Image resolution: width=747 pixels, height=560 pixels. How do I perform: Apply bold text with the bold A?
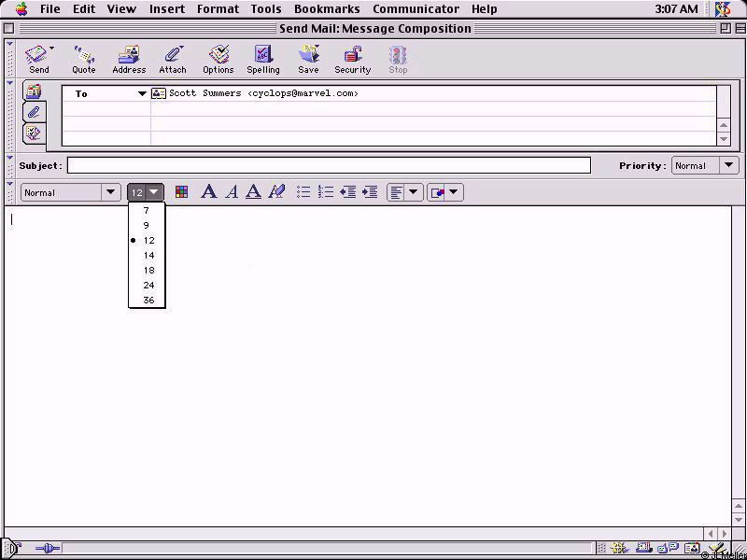pos(208,192)
